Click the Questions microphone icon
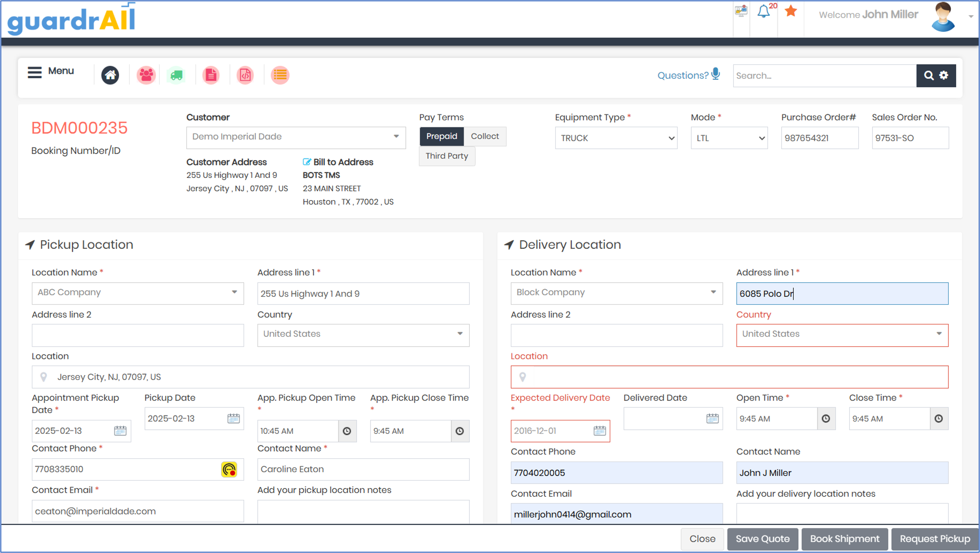 (716, 74)
